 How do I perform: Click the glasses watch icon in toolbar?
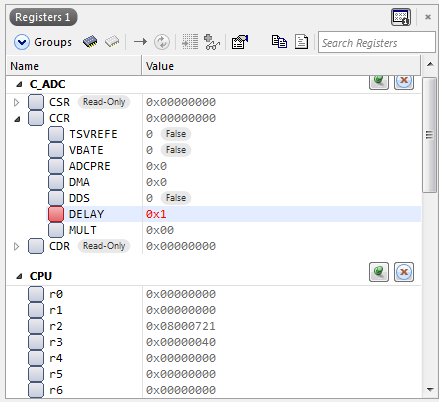212,42
